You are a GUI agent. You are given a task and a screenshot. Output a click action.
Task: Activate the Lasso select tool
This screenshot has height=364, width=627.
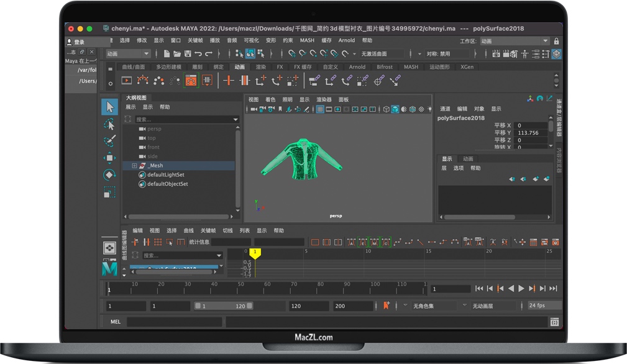pos(109,124)
